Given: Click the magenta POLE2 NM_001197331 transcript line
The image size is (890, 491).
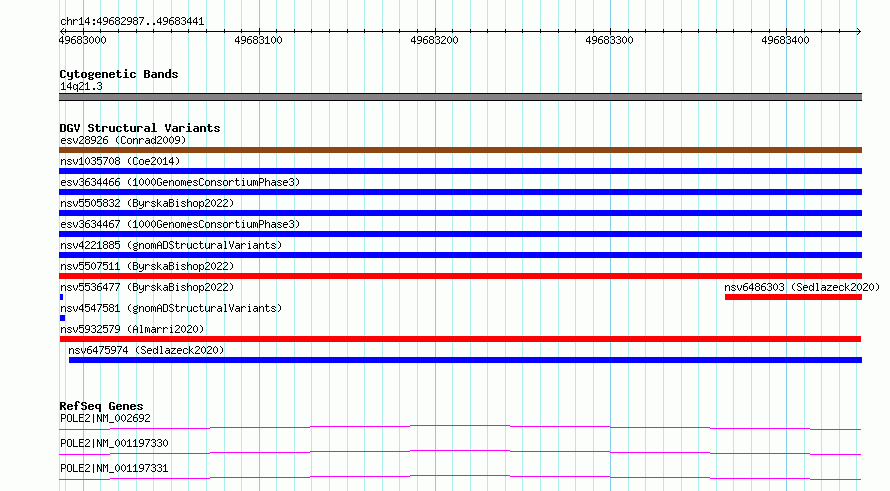Looking at the screenshot, I should click(460, 477).
